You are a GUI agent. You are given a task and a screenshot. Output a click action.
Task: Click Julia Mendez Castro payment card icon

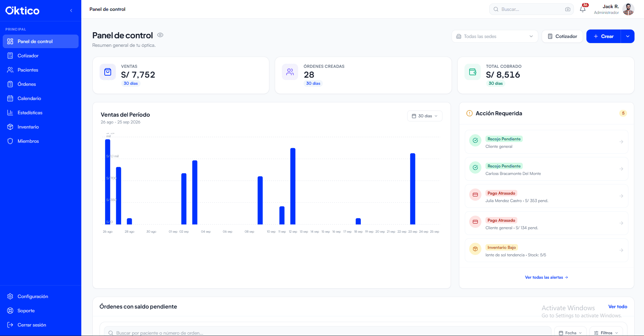[475, 195]
